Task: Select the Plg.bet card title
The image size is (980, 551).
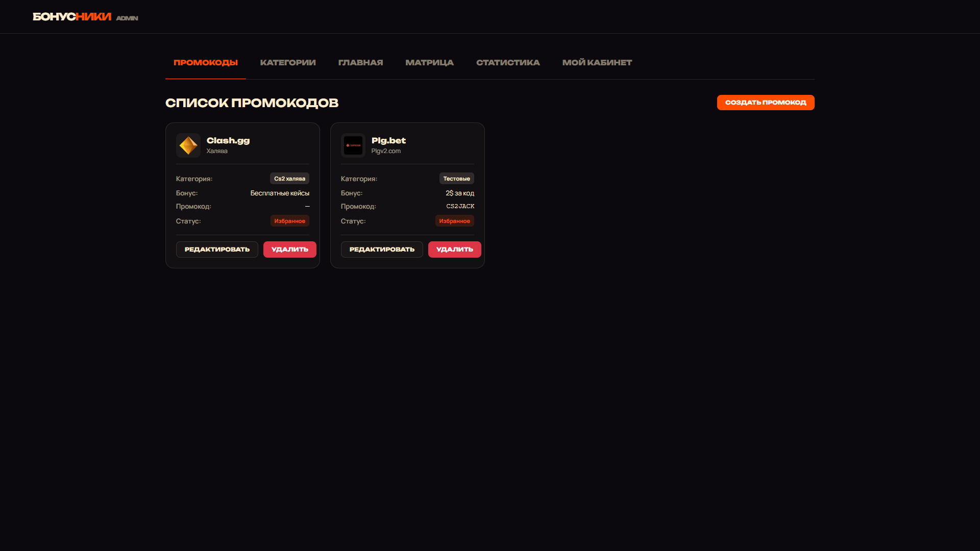Action: [x=388, y=141]
